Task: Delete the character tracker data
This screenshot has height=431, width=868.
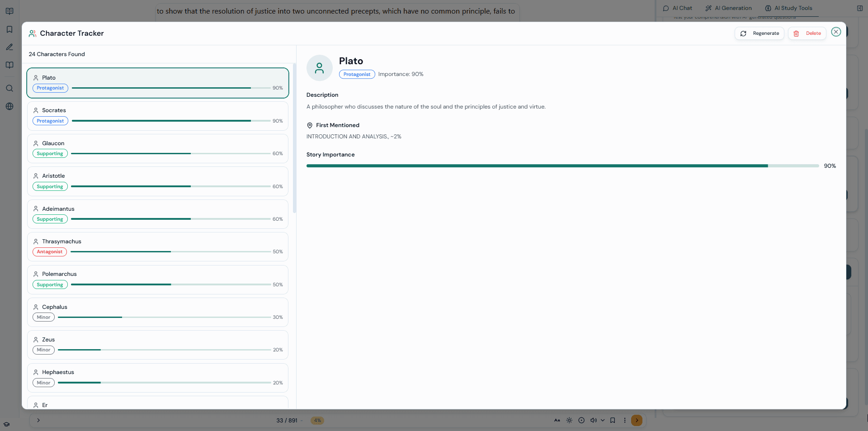Action: [807, 33]
